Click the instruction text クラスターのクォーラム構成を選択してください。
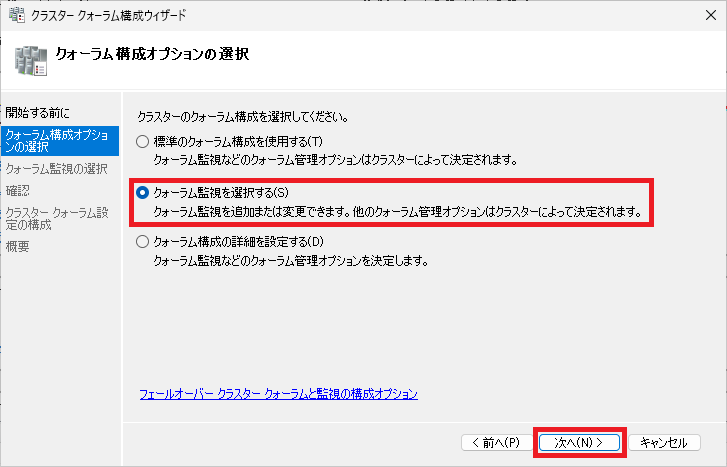727x467 pixels. [243, 117]
